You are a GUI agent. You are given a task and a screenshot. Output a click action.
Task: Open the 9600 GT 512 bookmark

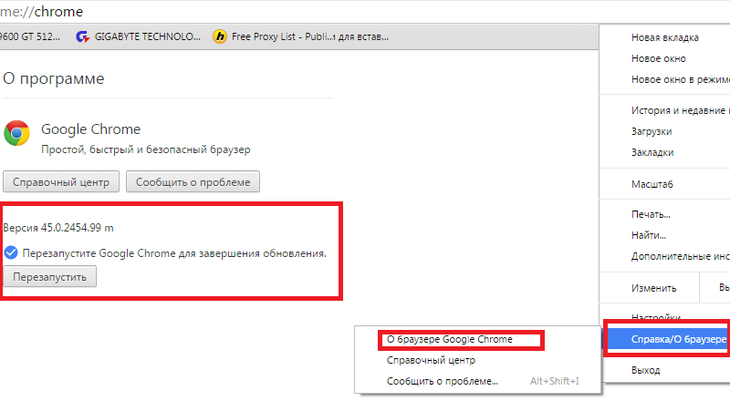coord(30,38)
